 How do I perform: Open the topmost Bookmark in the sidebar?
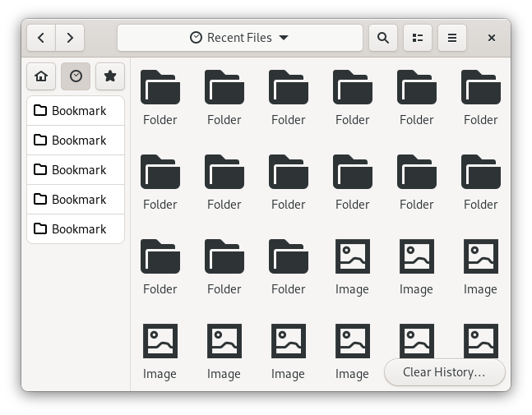[76, 111]
